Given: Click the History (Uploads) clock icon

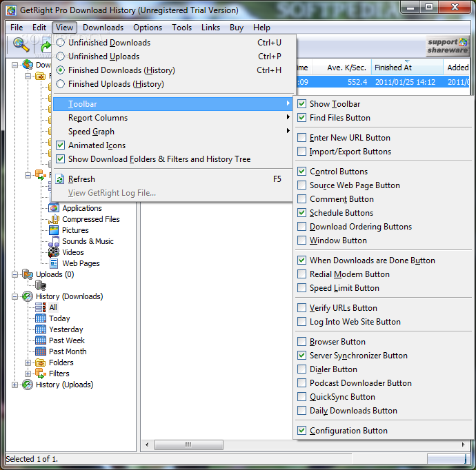Looking at the screenshot, I should pyautogui.click(x=28, y=385).
